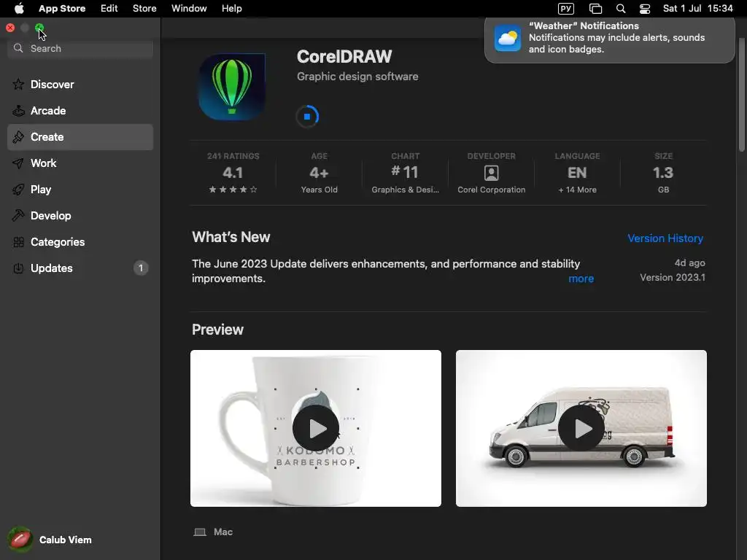Click the Stage Manager menu bar icon
747x560 pixels.
pos(595,9)
